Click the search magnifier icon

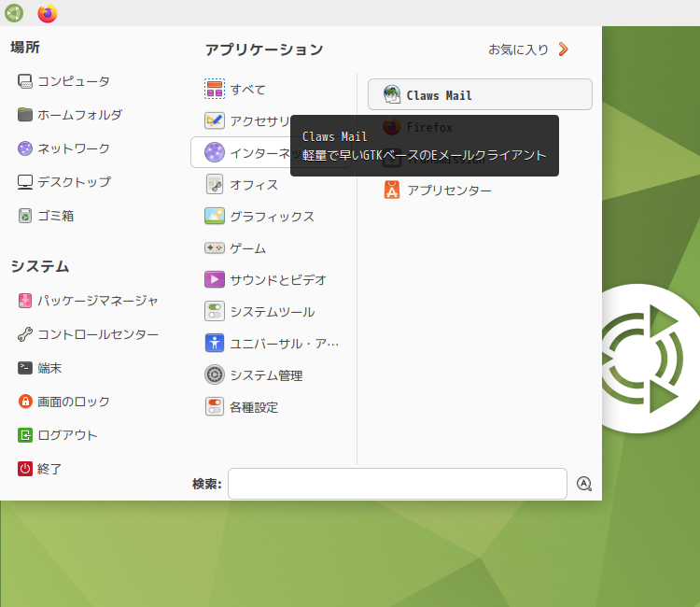(584, 484)
